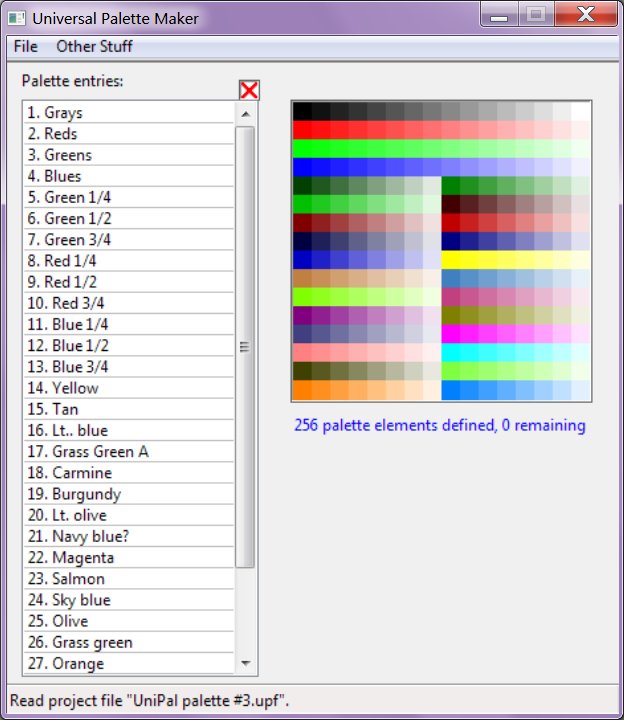Select the '25. Olive' palette entry
The image size is (624, 720).
pyautogui.click(x=129, y=621)
